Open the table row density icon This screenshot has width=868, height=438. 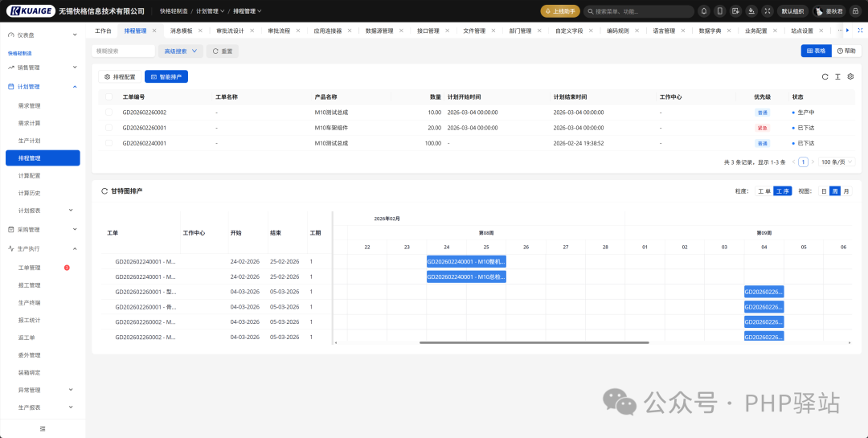837,76
